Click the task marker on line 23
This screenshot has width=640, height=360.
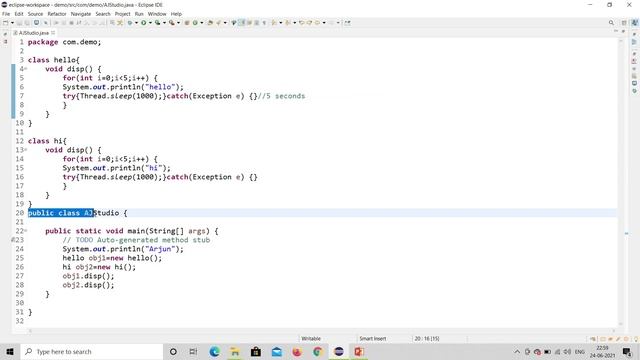[13, 240]
